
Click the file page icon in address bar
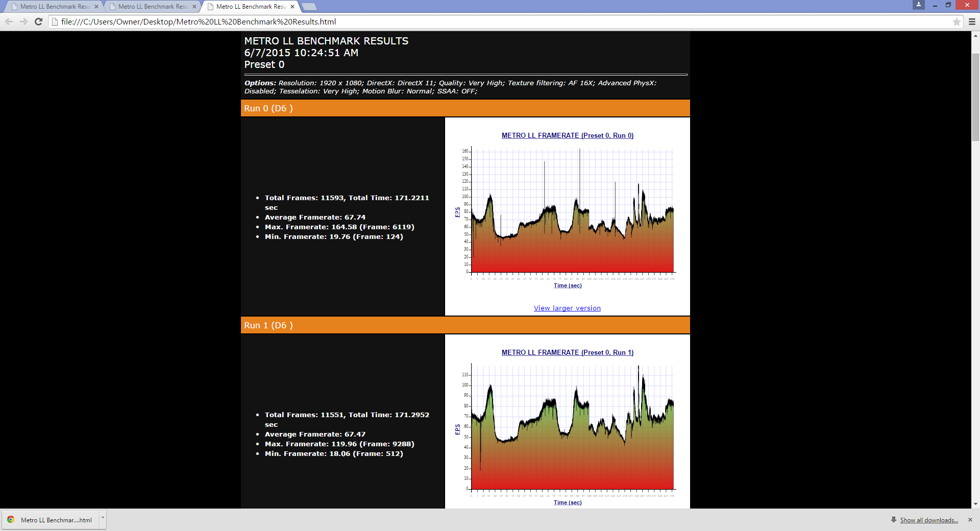point(55,21)
